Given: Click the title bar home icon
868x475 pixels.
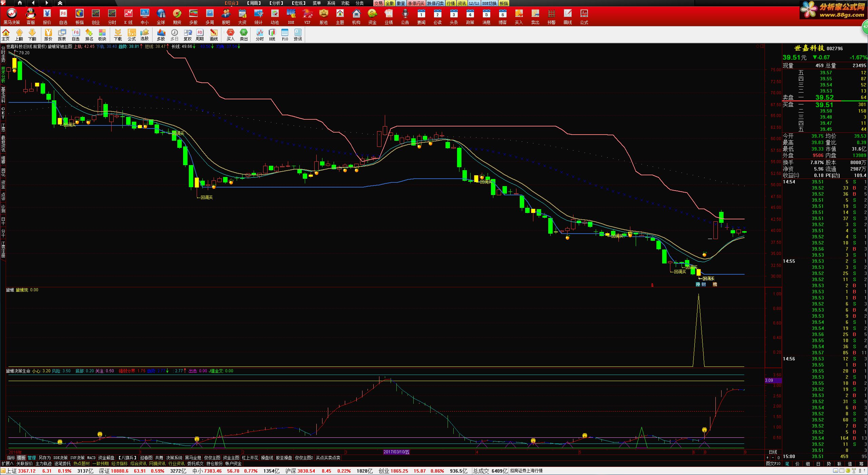Looking at the screenshot, I should (x=20, y=3).
